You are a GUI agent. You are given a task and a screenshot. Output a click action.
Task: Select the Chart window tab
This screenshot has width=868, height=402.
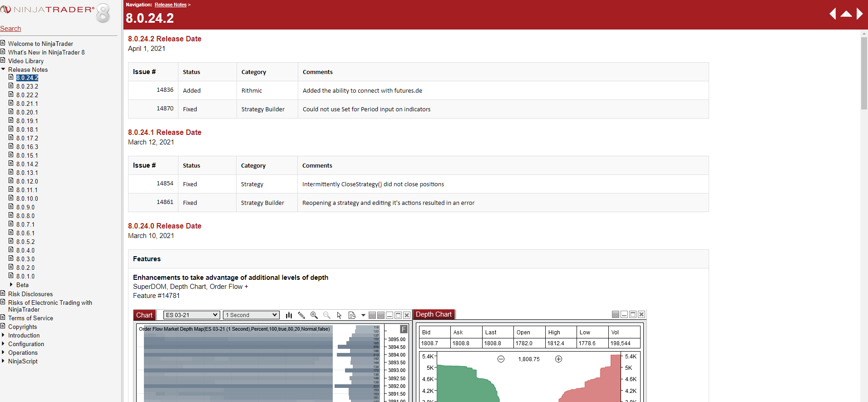(144, 315)
